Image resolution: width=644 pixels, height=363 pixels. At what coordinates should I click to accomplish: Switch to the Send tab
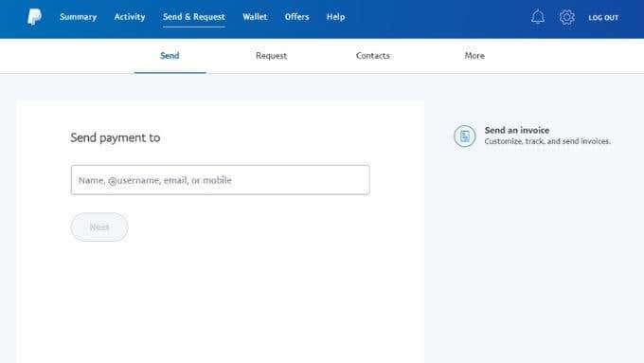[x=170, y=56]
